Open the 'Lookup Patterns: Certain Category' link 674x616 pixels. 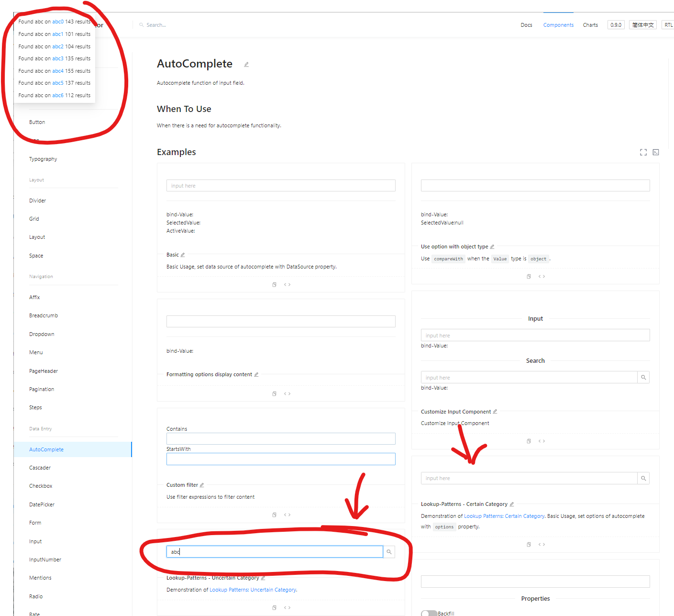pyautogui.click(x=504, y=516)
